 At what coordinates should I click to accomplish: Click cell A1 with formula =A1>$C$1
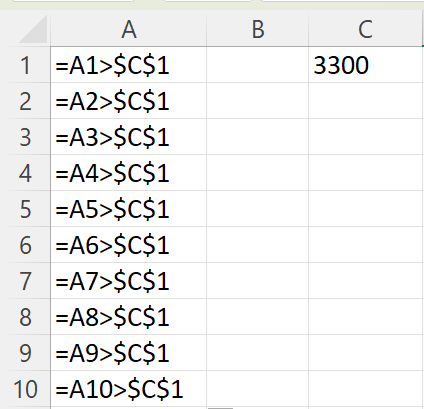(x=129, y=65)
